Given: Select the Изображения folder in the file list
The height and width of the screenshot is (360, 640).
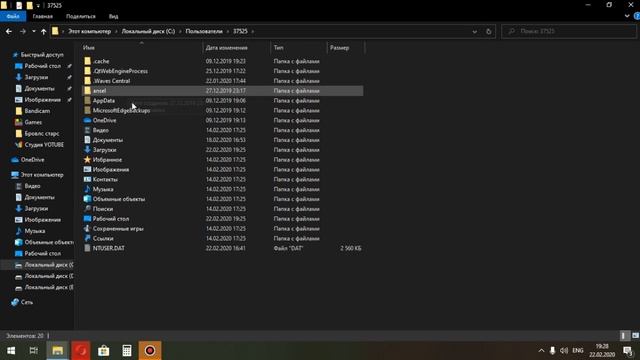Looking at the screenshot, I should click(x=111, y=169).
